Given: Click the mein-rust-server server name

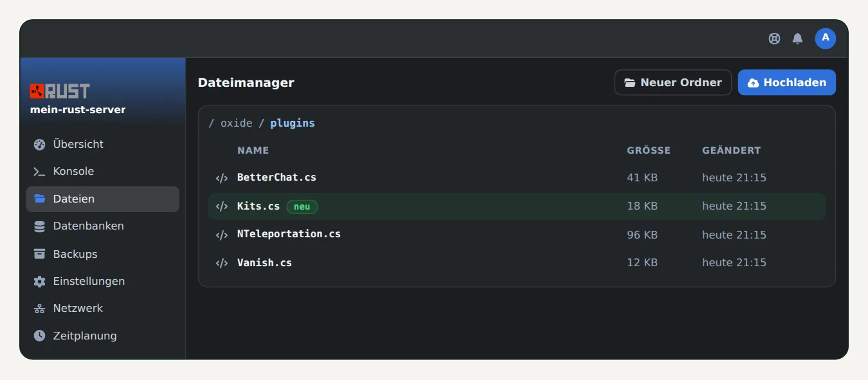Looking at the screenshot, I should click(x=78, y=110).
